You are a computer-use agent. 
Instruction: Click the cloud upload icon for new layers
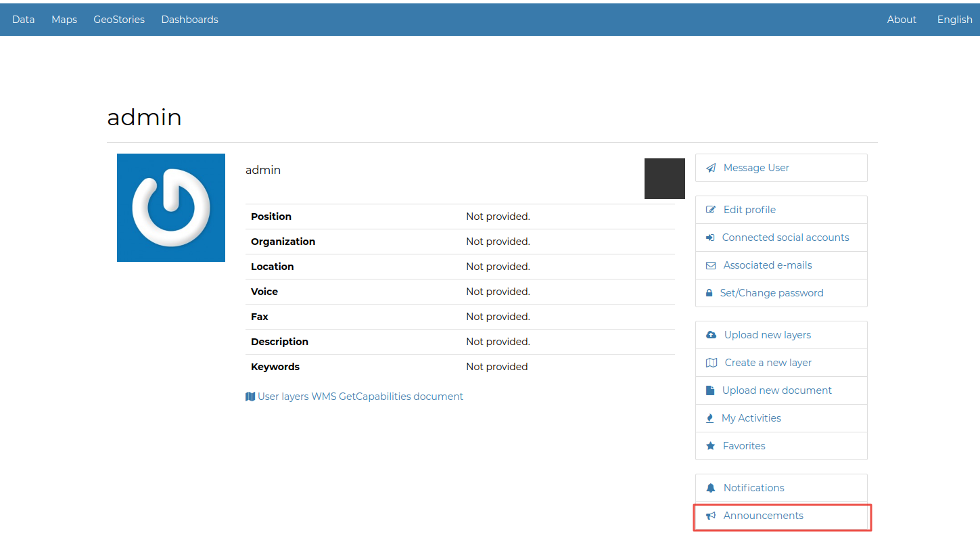click(x=711, y=335)
